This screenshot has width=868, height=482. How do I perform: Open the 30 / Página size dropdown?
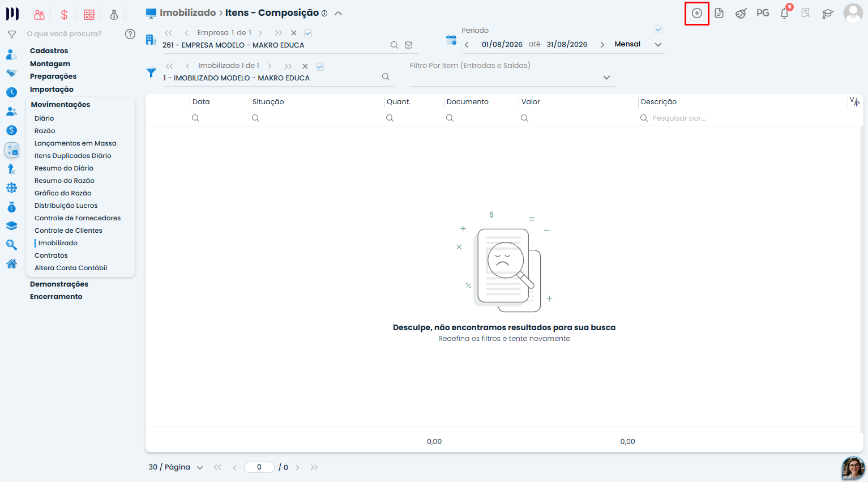(x=176, y=467)
